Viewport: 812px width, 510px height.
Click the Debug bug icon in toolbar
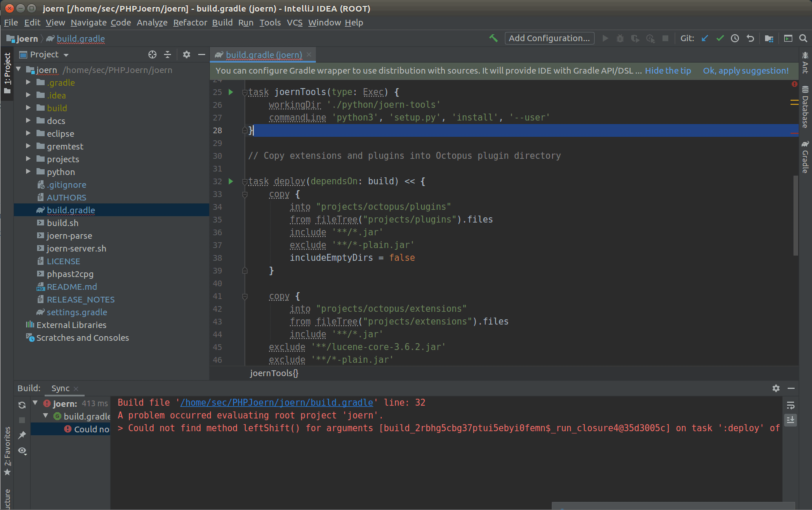click(x=620, y=39)
